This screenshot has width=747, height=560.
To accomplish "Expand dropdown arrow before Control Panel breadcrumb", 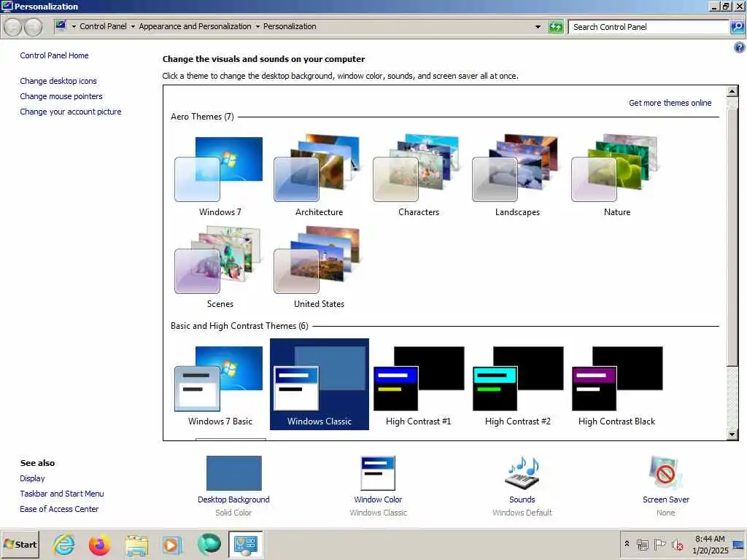I will click(74, 27).
